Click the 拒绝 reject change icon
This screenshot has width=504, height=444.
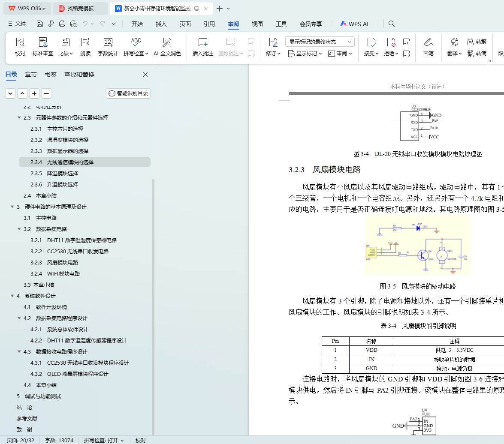391,42
